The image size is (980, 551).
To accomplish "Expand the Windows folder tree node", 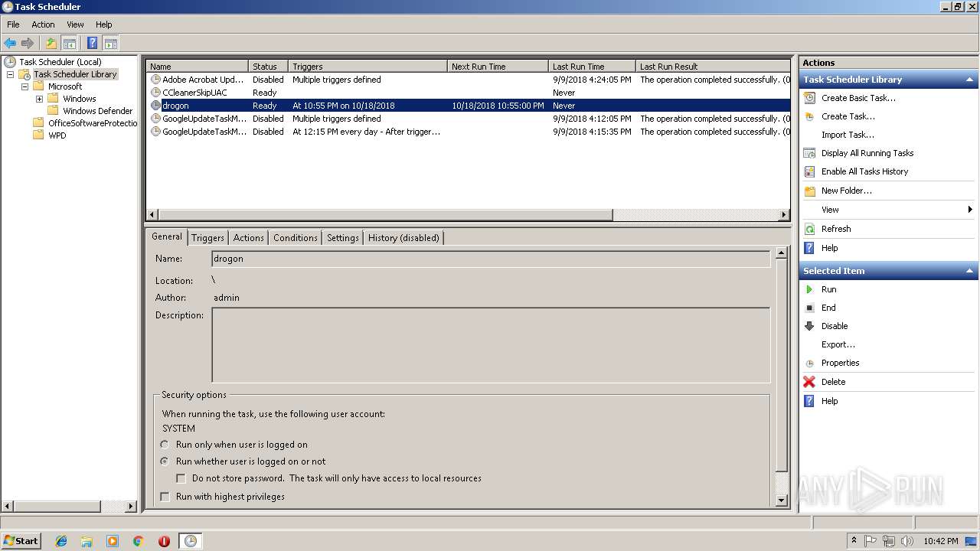I will (39, 99).
